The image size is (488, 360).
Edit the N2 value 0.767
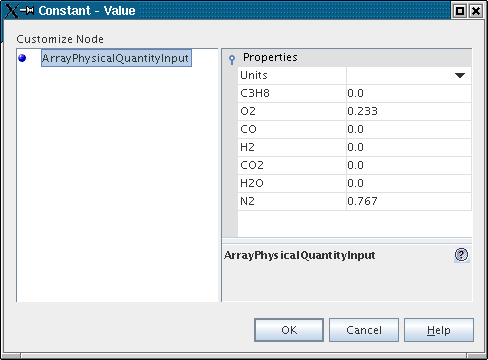click(409, 201)
